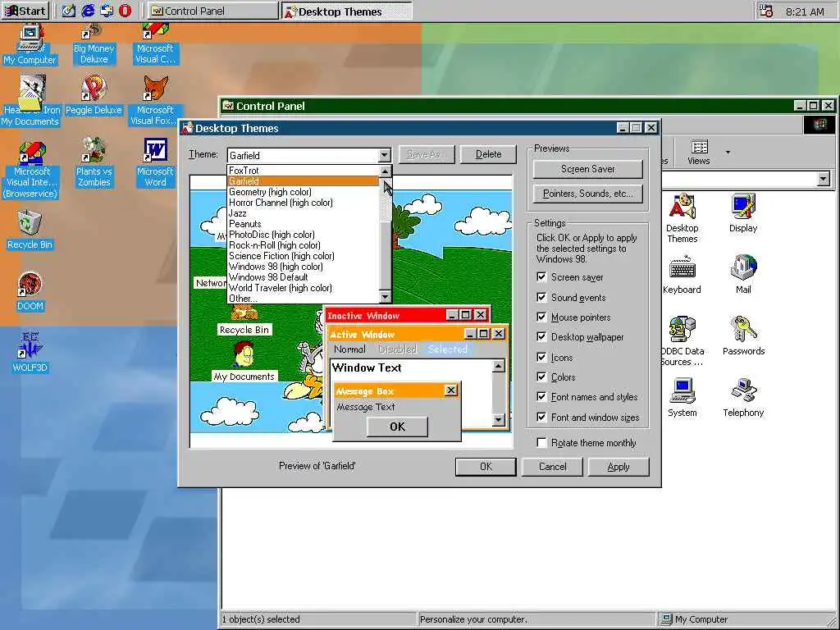Choose FoxTrot from the theme list

[x=303, y=171]
